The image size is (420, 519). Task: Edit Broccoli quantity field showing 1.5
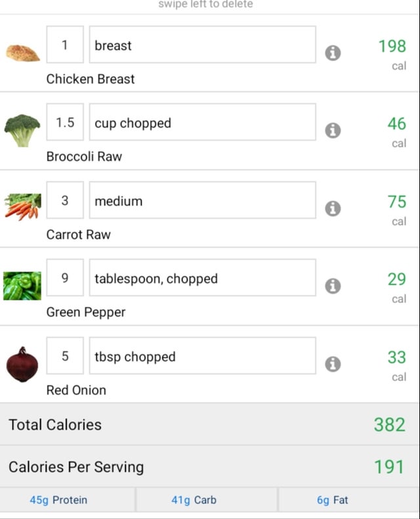(x=65, y=122)
